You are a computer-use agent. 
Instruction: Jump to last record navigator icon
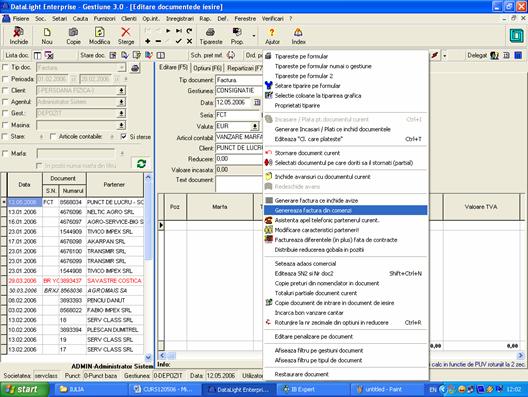click(179, 31)
